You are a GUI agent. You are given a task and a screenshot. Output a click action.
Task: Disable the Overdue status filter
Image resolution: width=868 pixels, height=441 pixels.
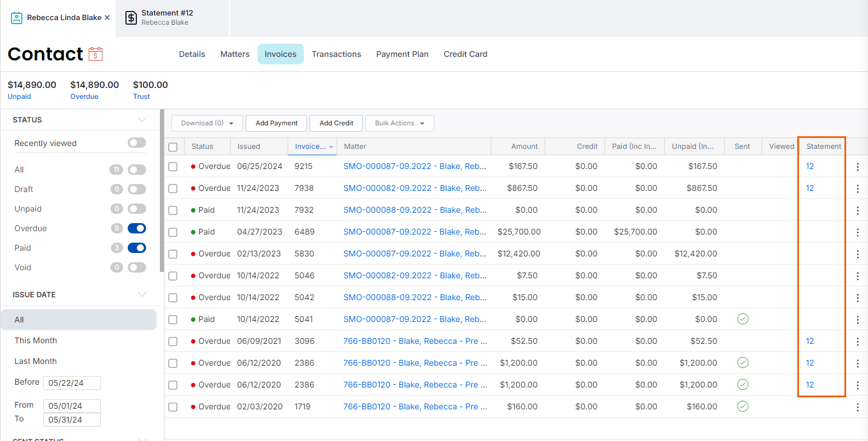point(137,228)
